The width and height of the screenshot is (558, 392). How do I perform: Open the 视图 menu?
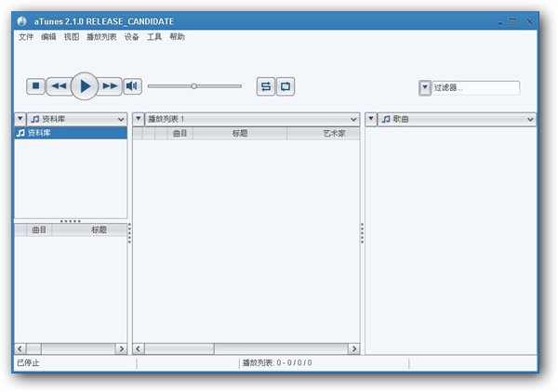point(72,36)
